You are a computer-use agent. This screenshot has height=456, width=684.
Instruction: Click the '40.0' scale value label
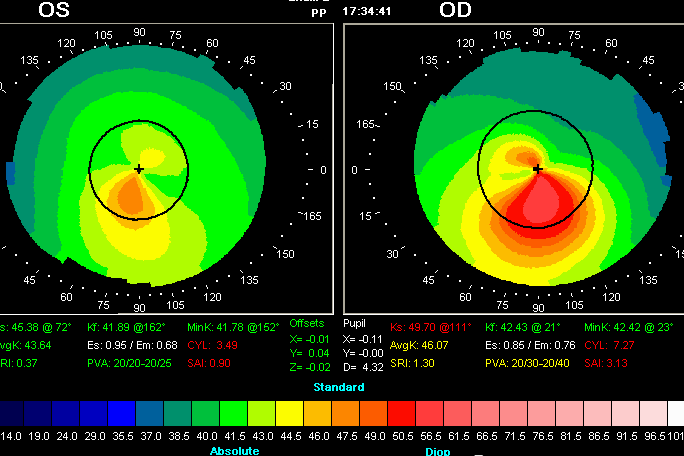(x=206, y=436)
